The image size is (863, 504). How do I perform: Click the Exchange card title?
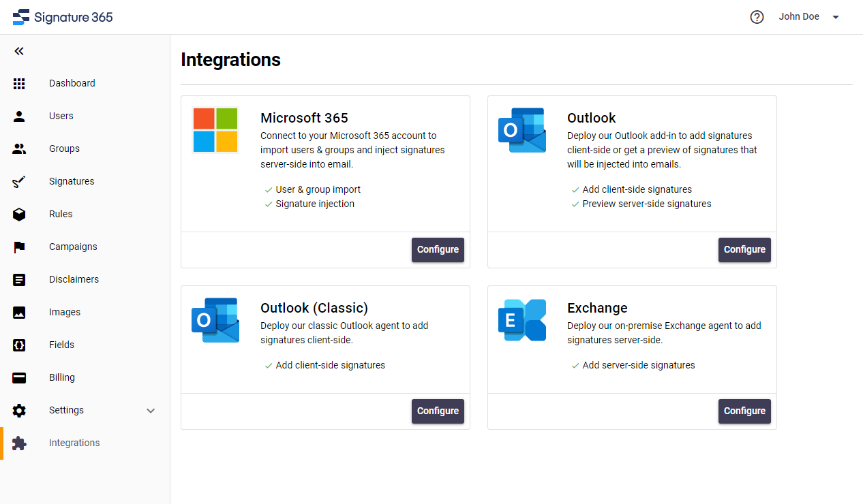(x=597, y=308)
